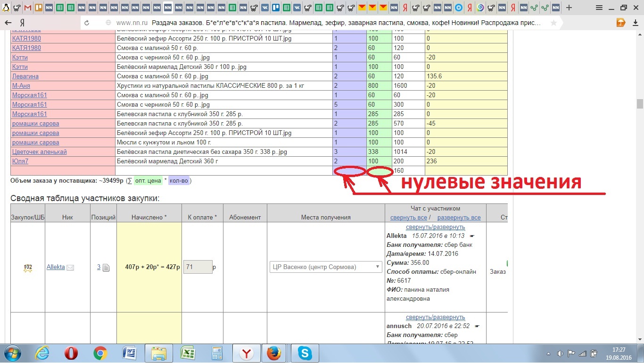Viewport: 644px width, 363px height.
Task: Click the envelope icon next to Allekta
Action: tap(70, 268)
